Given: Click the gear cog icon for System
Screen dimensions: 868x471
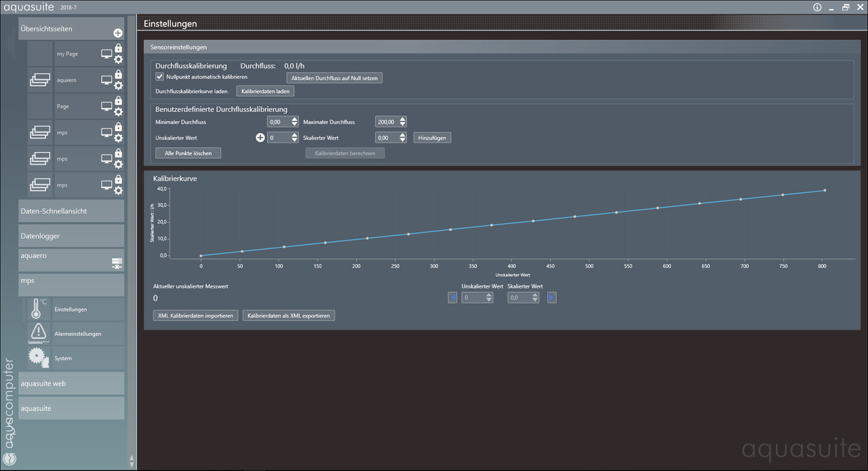Looking at the screenshot, I should pyautogui.click(x=39, y=358).
